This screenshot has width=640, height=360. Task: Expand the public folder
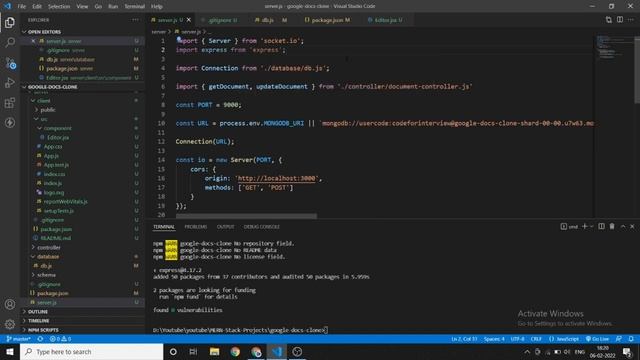[48, 109]
